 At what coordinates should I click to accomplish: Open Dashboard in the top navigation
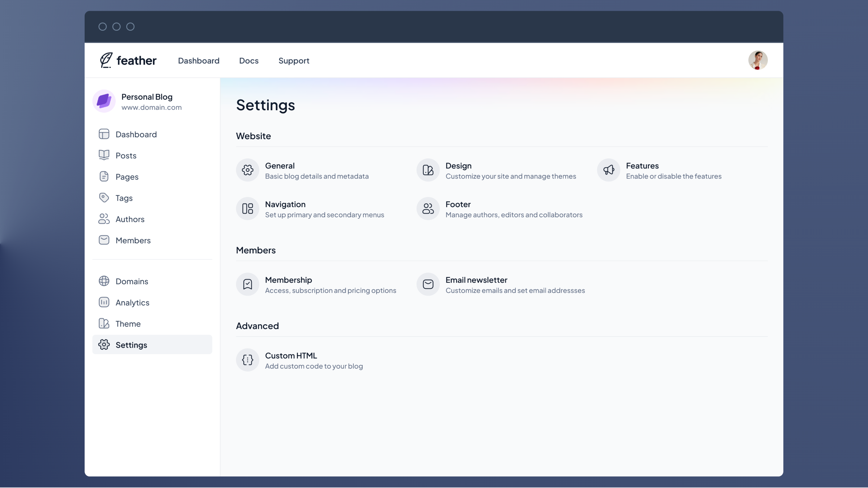199,61
